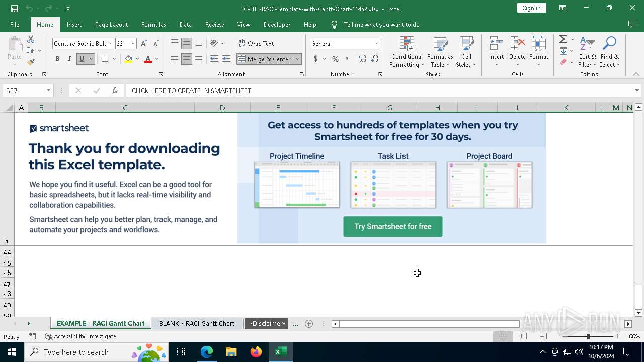Apply Comma Style format

coord(347,59)
